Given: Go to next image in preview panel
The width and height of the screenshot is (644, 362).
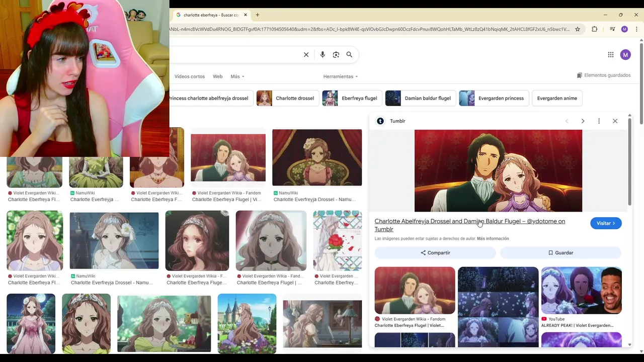Looking at the screenshot, I should [x=583, y=121].
